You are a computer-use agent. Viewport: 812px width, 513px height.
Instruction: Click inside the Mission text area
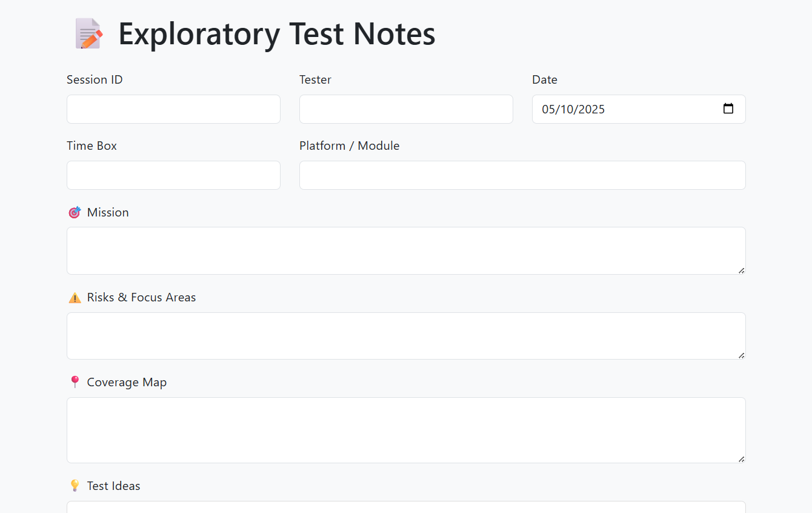tap(406, 250)
